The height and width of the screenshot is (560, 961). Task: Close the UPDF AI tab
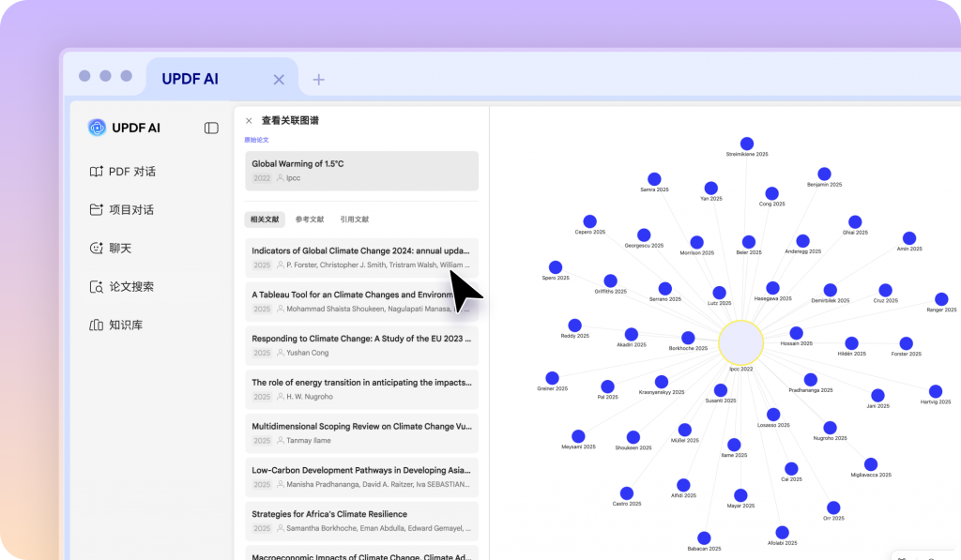click(x=279, y=80)
